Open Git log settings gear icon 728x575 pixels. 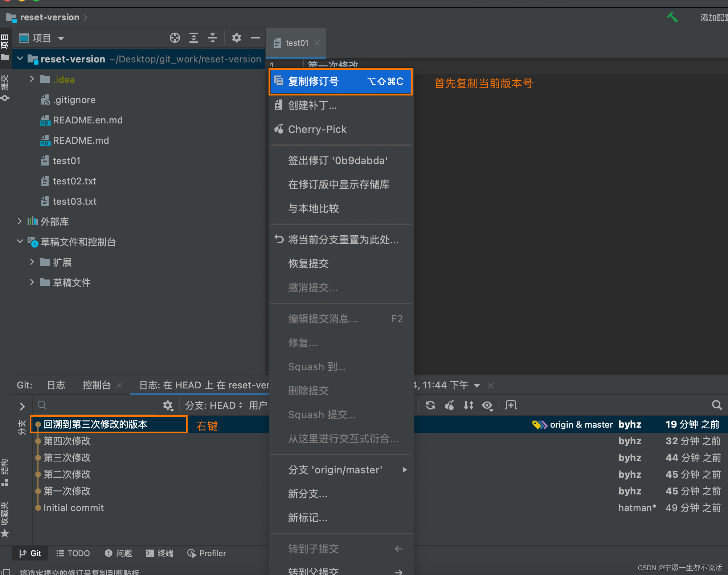click(168, 405)
